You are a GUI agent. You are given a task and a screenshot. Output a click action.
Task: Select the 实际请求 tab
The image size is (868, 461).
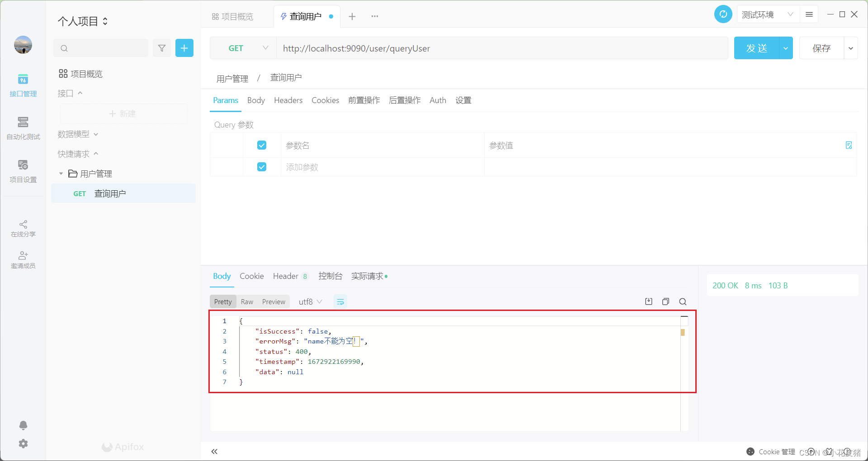pos(369,276)
